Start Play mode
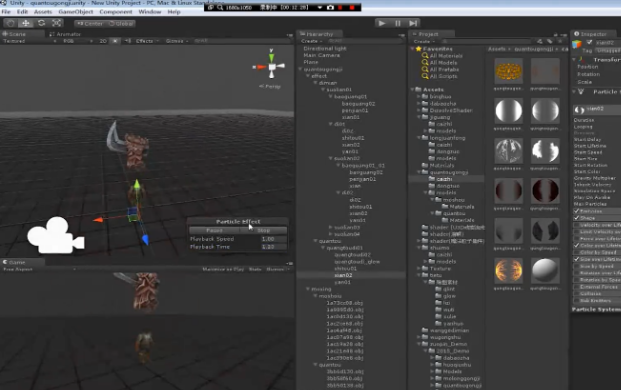Viewport: 621px width, 390px height. (x=382, y=23)
